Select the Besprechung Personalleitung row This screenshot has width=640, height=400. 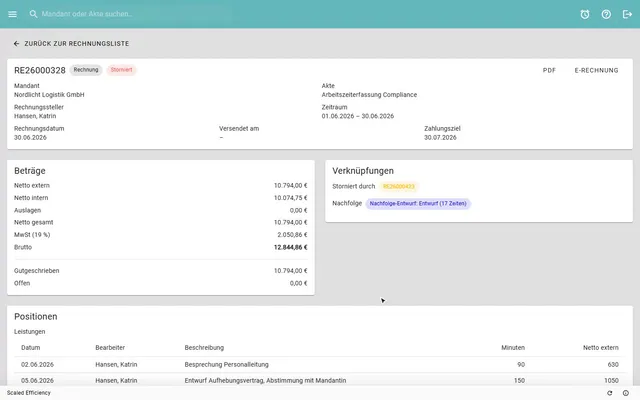pos(320,364)
